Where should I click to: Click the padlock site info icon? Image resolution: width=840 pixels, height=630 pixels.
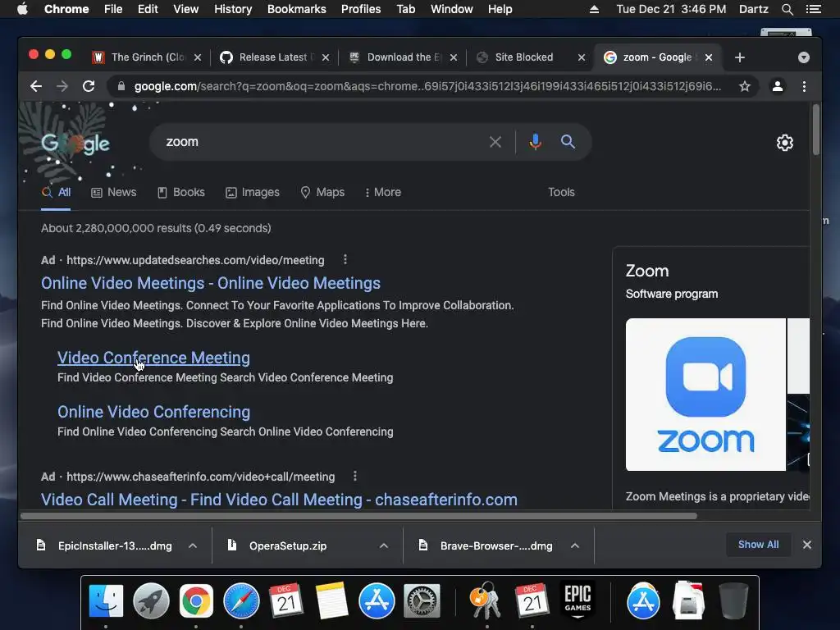click(121, 86)
